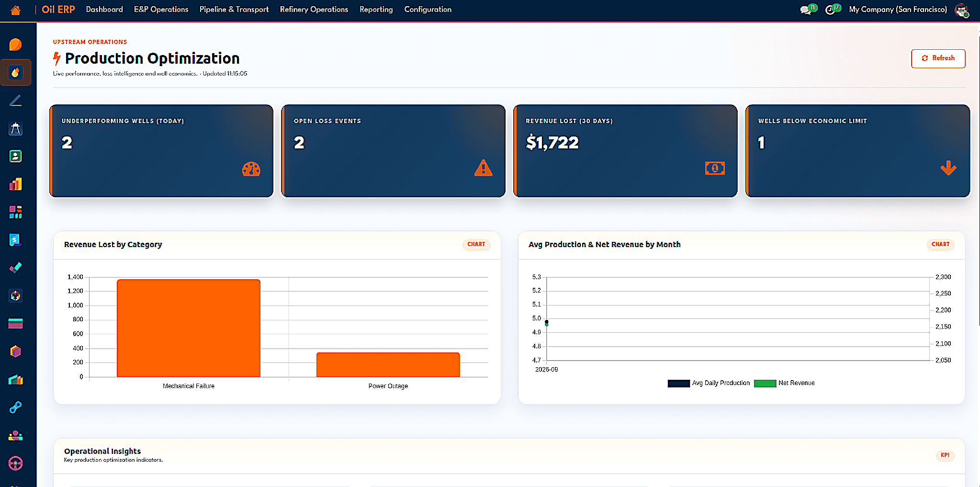The width and height of the screenshot is (980, 487).
Task: Open the colorful circle sidebar icon
Action: 15,296
